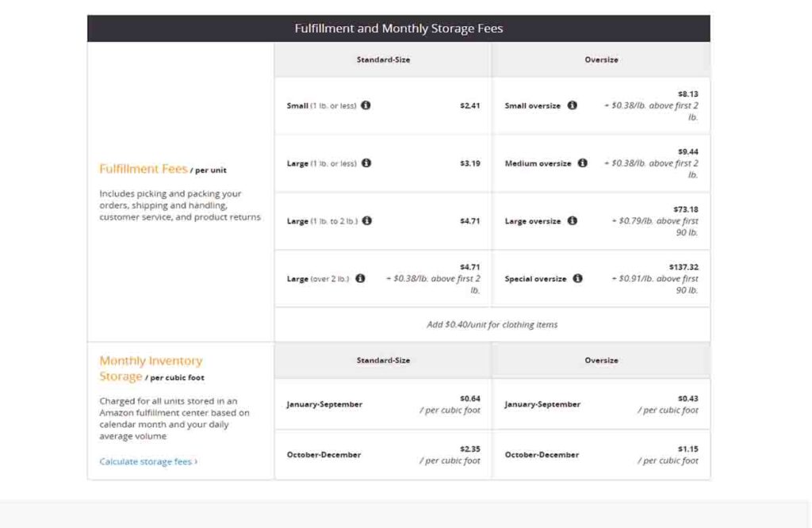The width and height of the screenshot is (812, 528).
Task: Click Oversize header in fulfillment fees table
Action: point(601,59)
